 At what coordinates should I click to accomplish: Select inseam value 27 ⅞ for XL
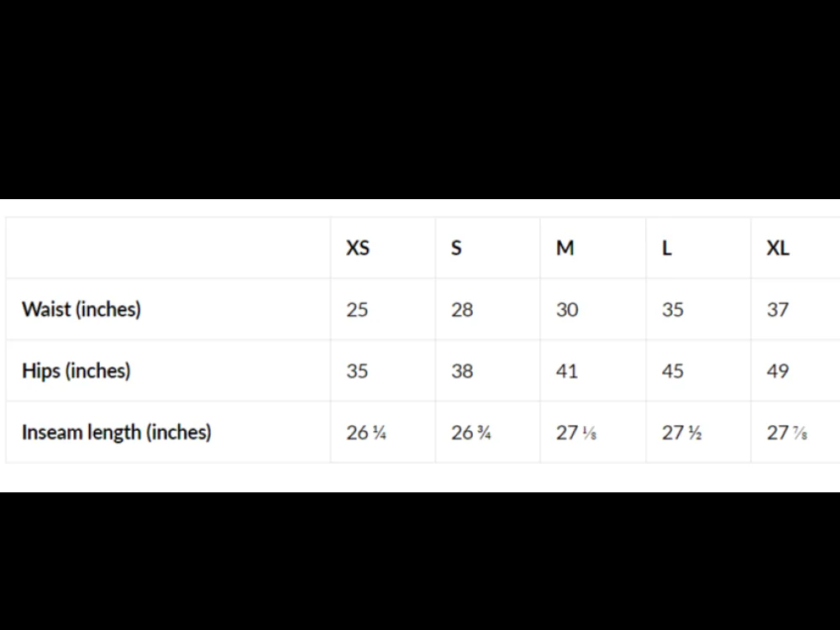pyautogui.click(x=787, y=433)
